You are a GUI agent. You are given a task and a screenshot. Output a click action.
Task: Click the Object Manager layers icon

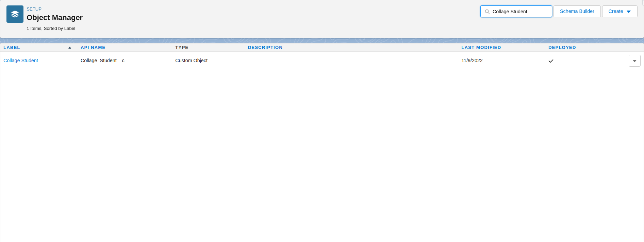(15, 14)
